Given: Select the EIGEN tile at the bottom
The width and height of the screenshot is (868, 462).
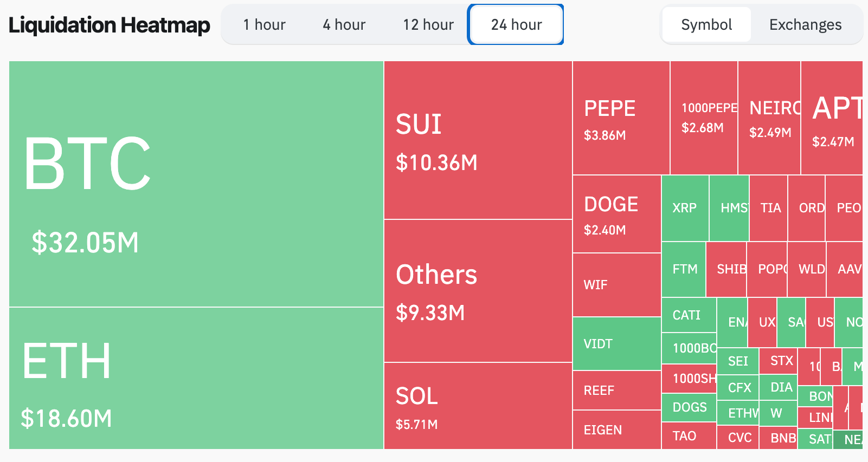Looking at the screenshot, I should [x=615, y=430].
